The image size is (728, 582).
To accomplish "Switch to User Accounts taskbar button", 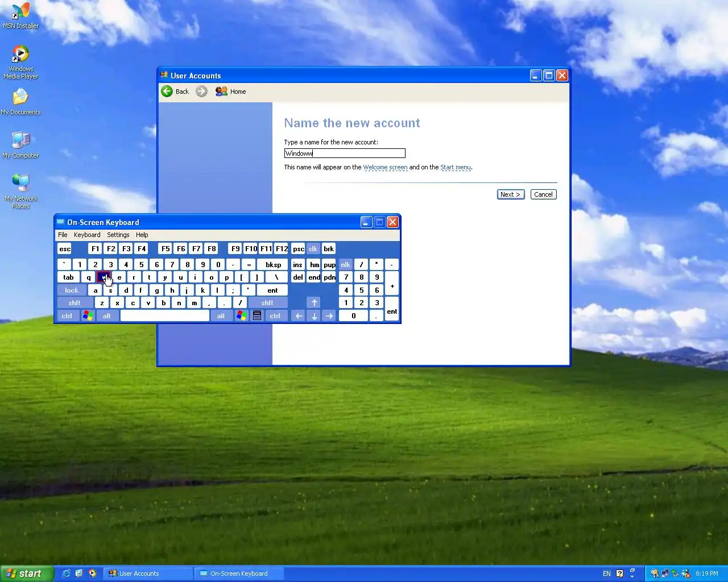I will click(149, 573).
